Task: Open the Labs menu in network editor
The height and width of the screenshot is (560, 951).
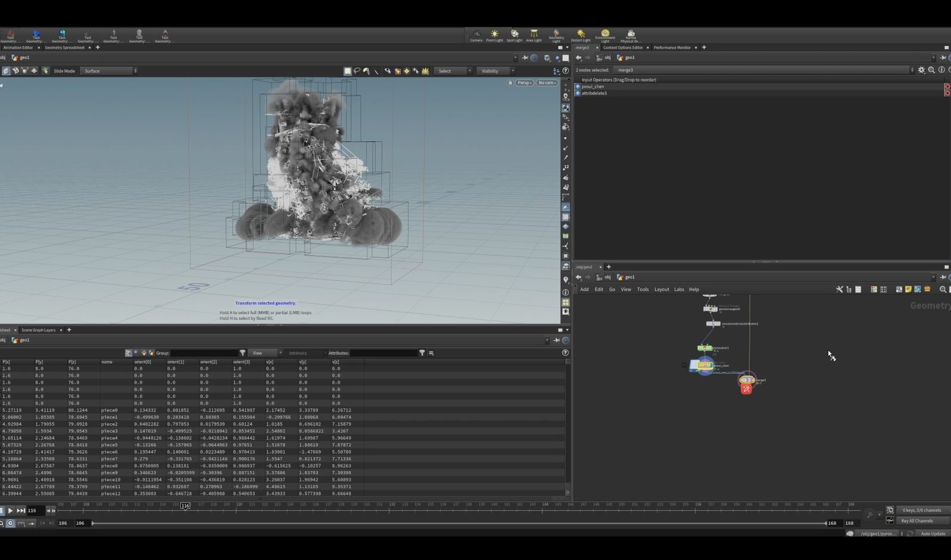Action: click(x=679, y=289)
